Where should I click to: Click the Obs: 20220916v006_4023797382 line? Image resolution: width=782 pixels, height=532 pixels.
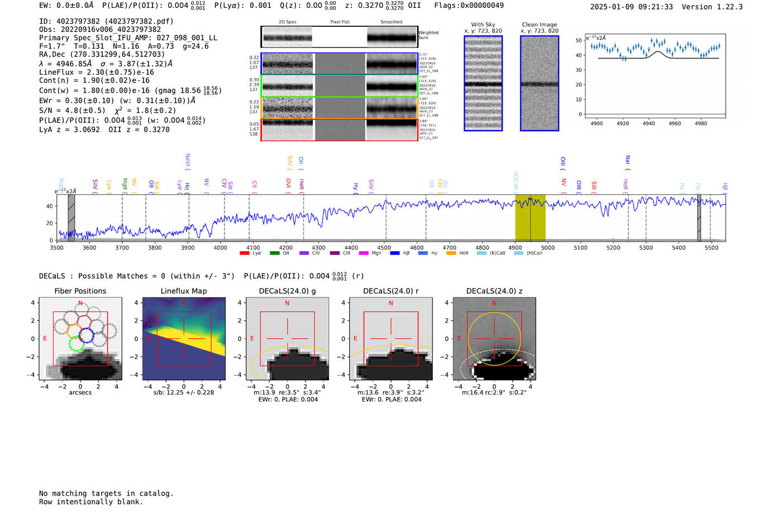[x=100, y=30]
